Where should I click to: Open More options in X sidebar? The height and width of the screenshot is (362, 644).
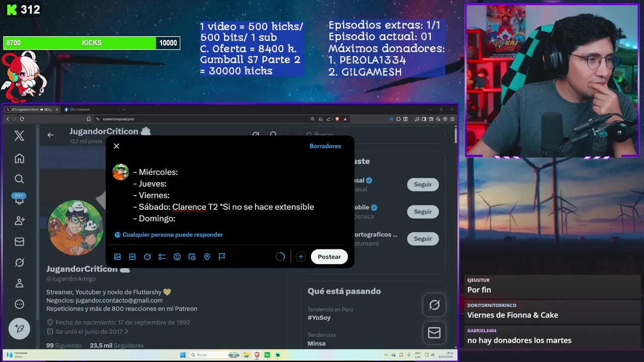(x=19, y=304)
